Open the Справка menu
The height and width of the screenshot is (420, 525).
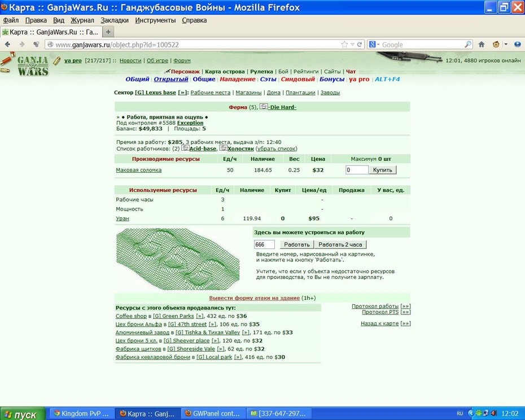[x=194, y=20]
